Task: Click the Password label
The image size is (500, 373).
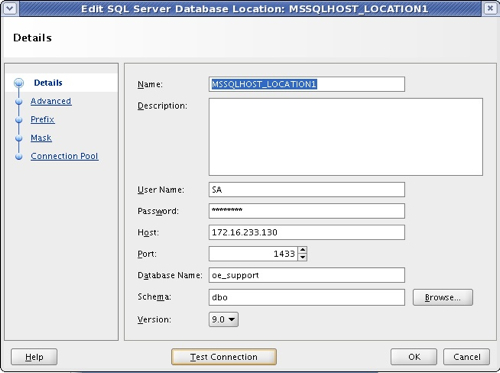Action: click(x=158, y=211)
